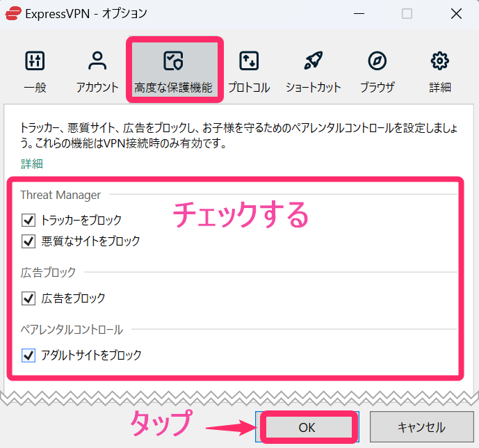Click the キャンセル button

click(x=421, y=427)
